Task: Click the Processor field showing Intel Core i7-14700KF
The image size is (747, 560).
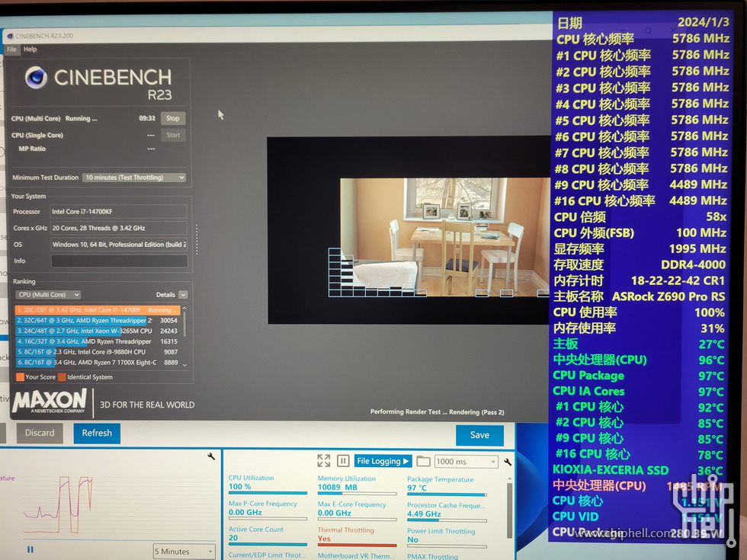Action: click(x=119, y=212)
